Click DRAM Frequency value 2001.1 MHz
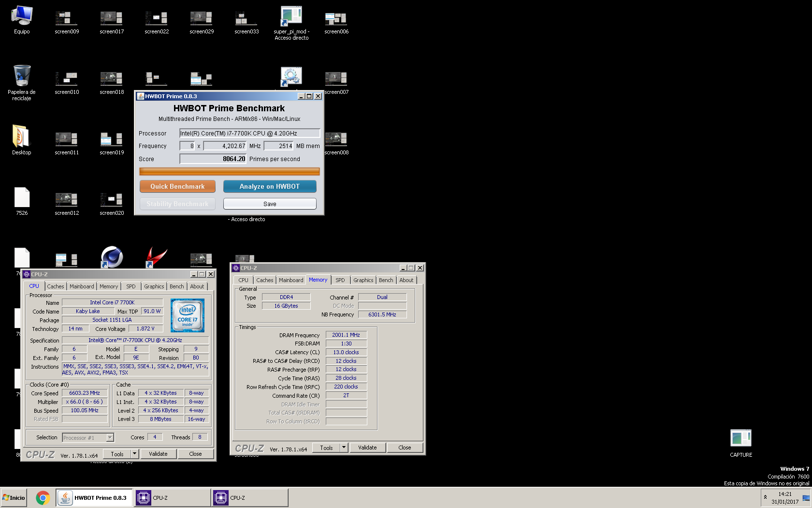 tap(346, 335)
